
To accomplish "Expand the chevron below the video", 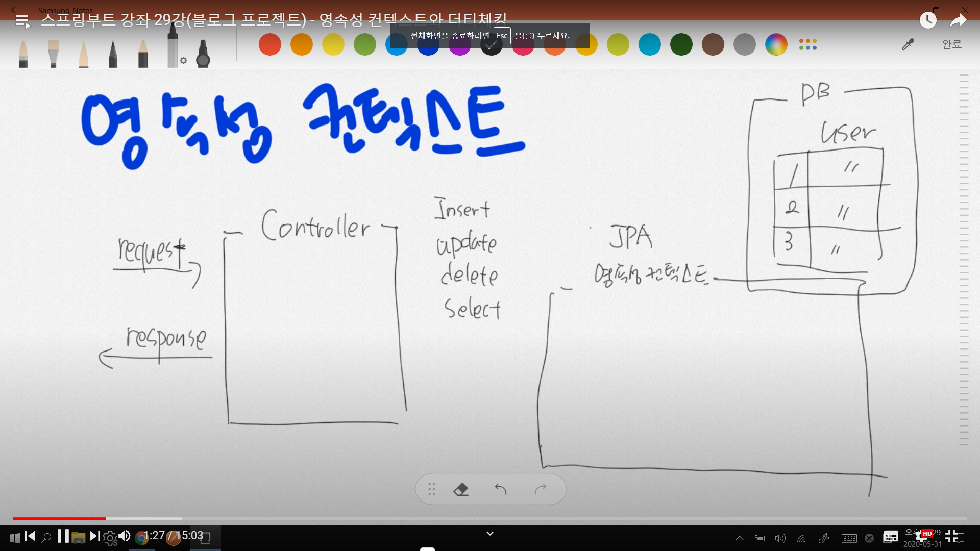I will click(x=489, y=534).
